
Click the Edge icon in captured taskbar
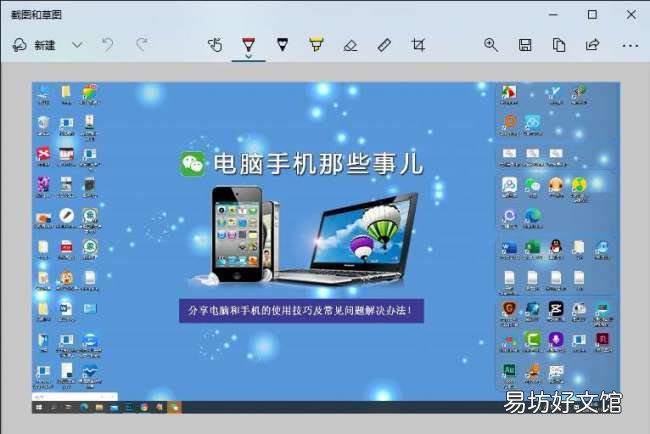pyautogui.click(x=84, y=407)
